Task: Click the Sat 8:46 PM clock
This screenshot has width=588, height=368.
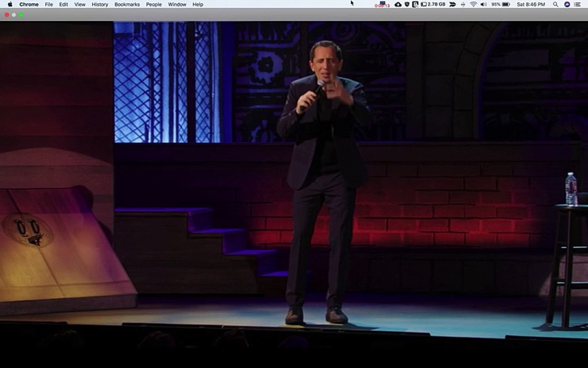Action: pyautogui.click(x=531, y=5)
